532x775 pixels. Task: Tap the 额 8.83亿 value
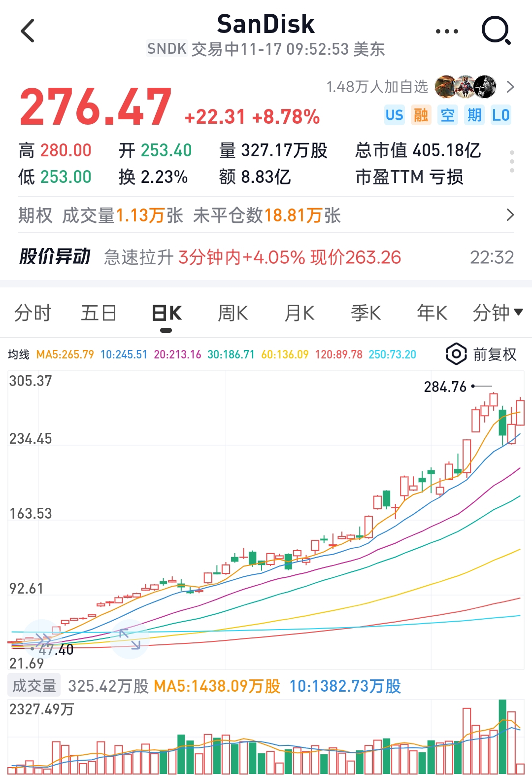pyautogui.click(x=255, y=176)
